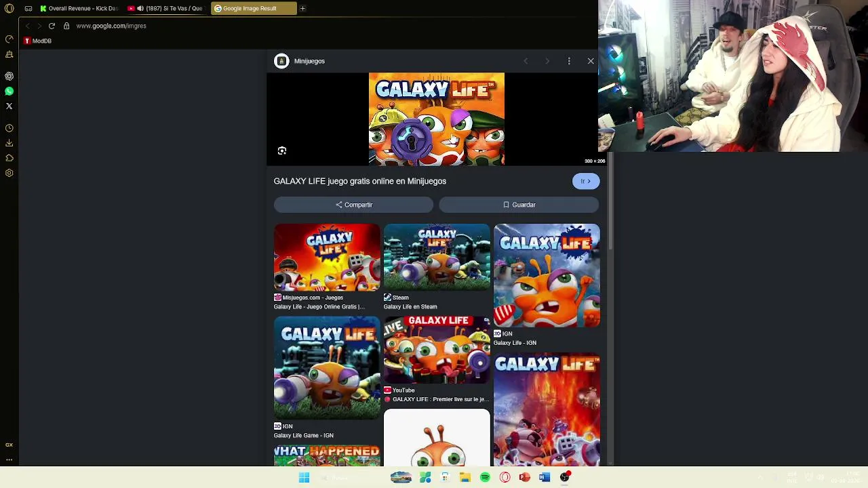This screenshot has height=488, width=868.
Task: Open WhatsApp in the sidebar
Action: (9, 91)
